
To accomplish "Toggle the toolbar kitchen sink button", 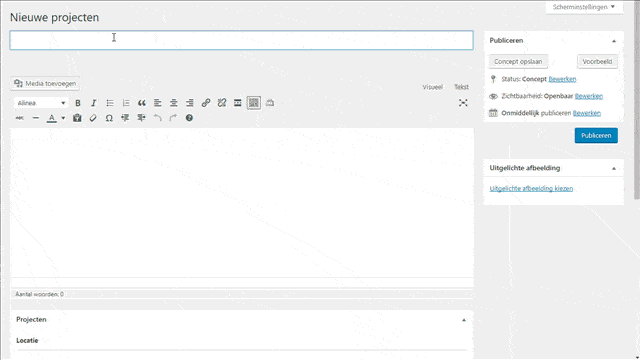I will coord(253,103).
